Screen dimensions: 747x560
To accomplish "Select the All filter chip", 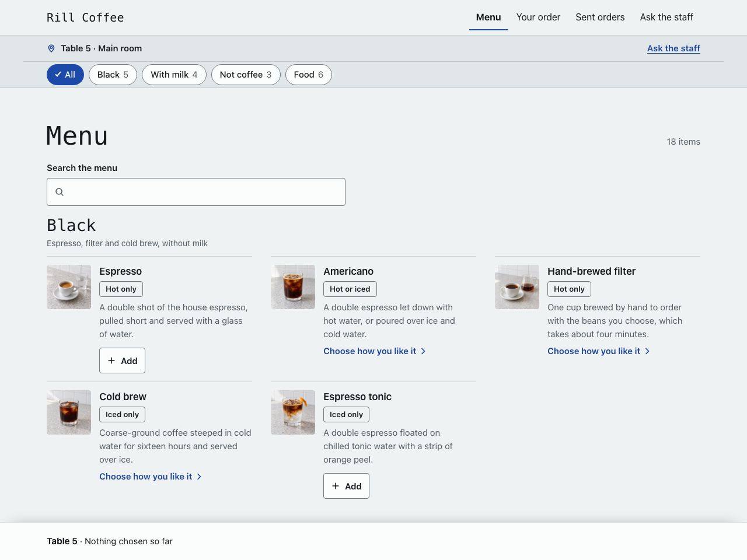I will click(x=65, y=75).
